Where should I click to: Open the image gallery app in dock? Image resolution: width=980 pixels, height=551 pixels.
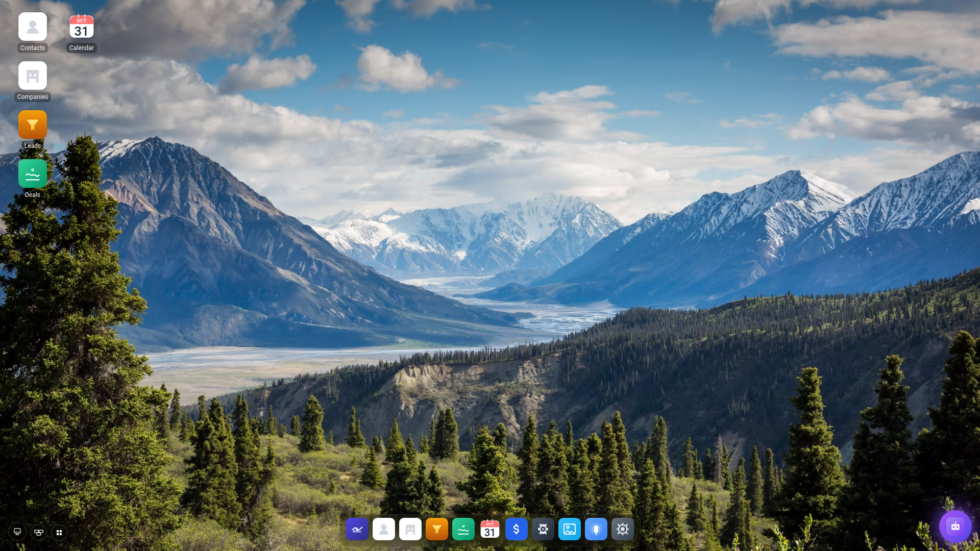click(570, 529)
